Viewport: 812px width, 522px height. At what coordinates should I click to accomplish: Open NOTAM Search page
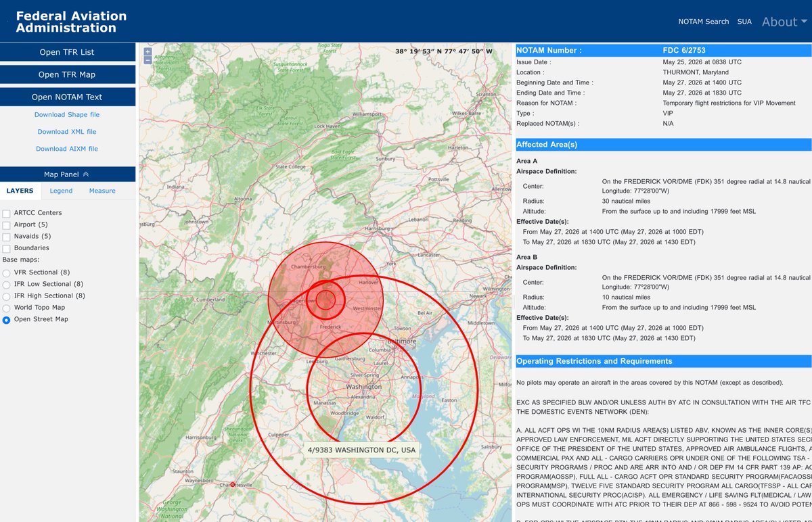(704, 22)
